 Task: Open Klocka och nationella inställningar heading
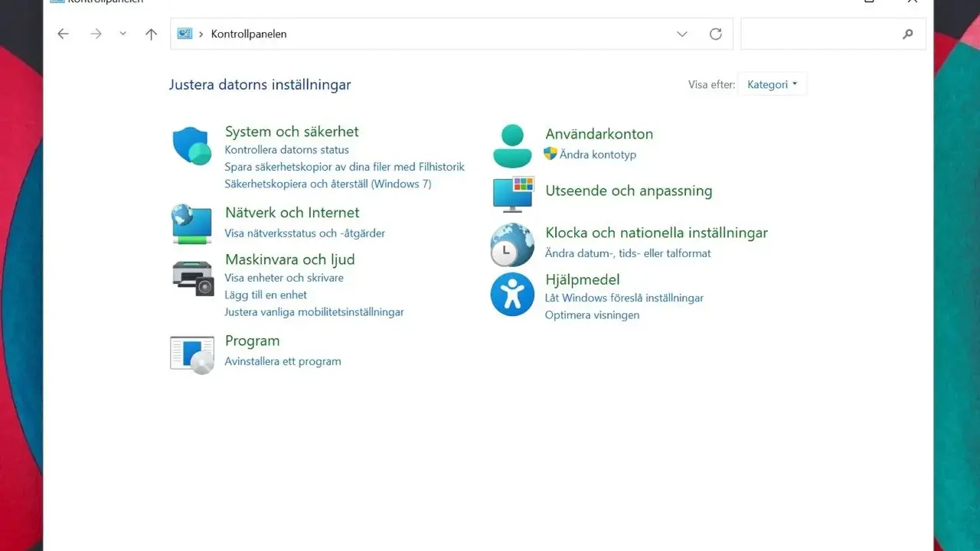click(656, 233)
